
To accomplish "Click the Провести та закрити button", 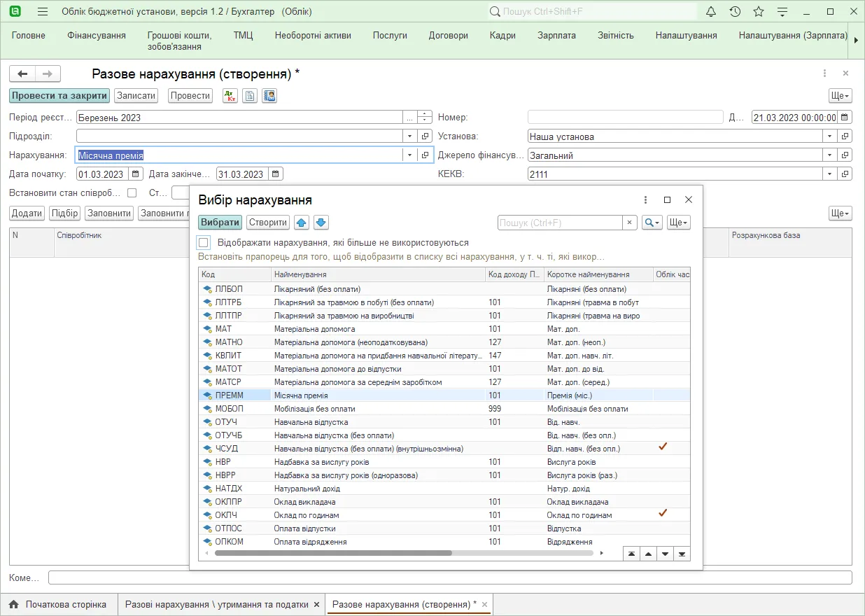I will point(59,96).
